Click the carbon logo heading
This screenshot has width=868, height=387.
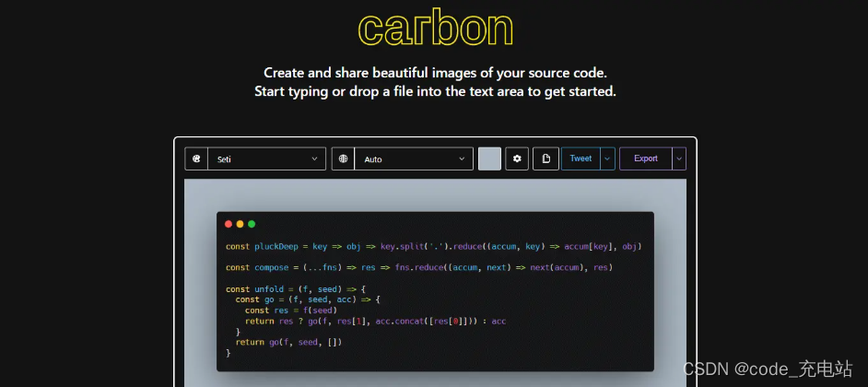(x=436, y=28)
